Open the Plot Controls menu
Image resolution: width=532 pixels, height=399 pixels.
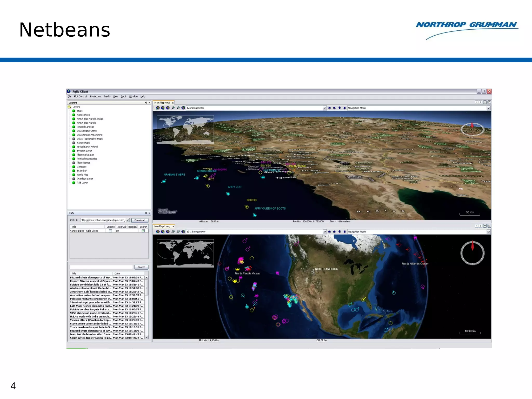81,96
